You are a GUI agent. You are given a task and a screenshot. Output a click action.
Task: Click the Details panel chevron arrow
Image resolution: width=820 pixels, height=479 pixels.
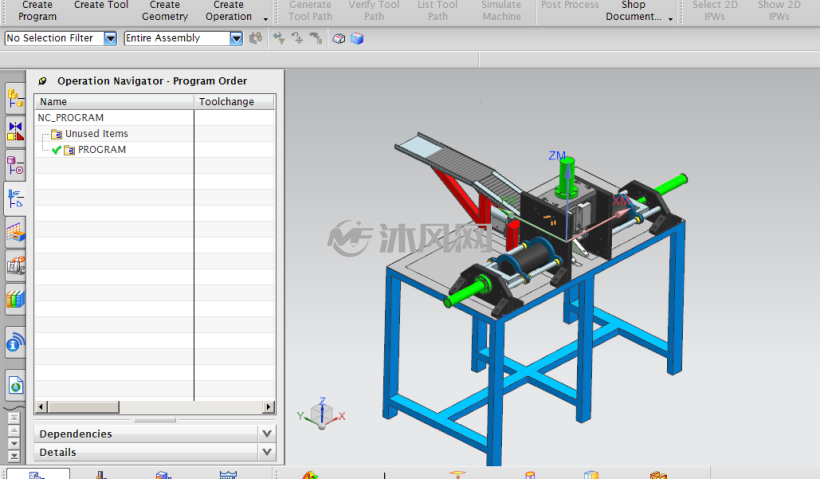267,452
